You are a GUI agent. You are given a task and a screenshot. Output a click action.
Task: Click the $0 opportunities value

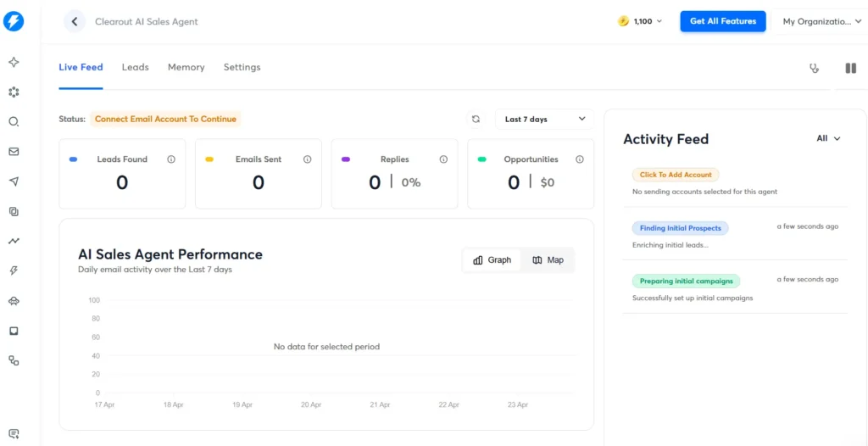point(547,182)
